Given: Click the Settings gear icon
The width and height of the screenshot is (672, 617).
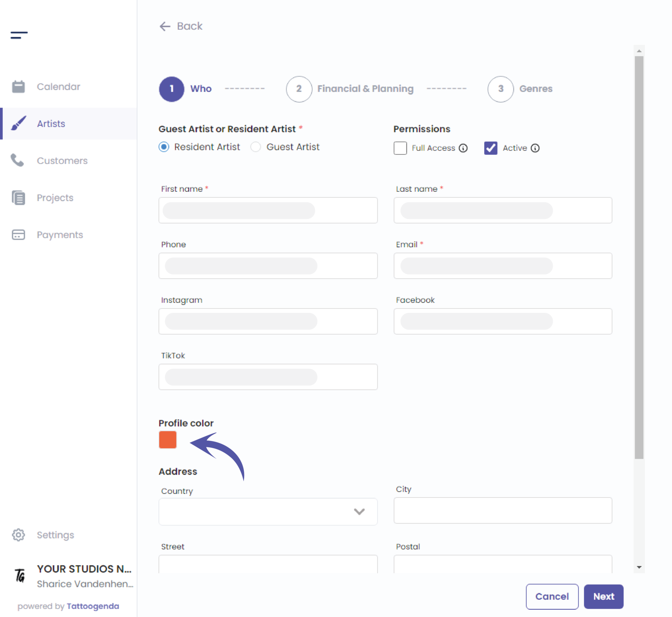Looking at the screenshot, I should pos(18,535).
